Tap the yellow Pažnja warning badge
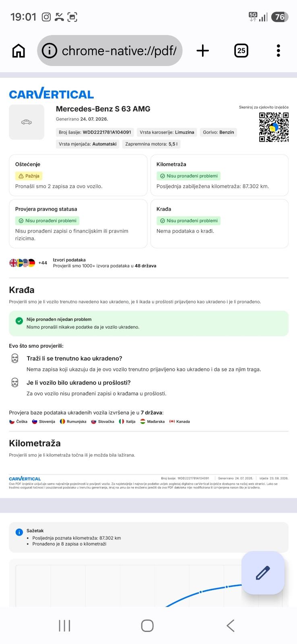This screenshot has width=297, height=644. (x=29, y=176)
